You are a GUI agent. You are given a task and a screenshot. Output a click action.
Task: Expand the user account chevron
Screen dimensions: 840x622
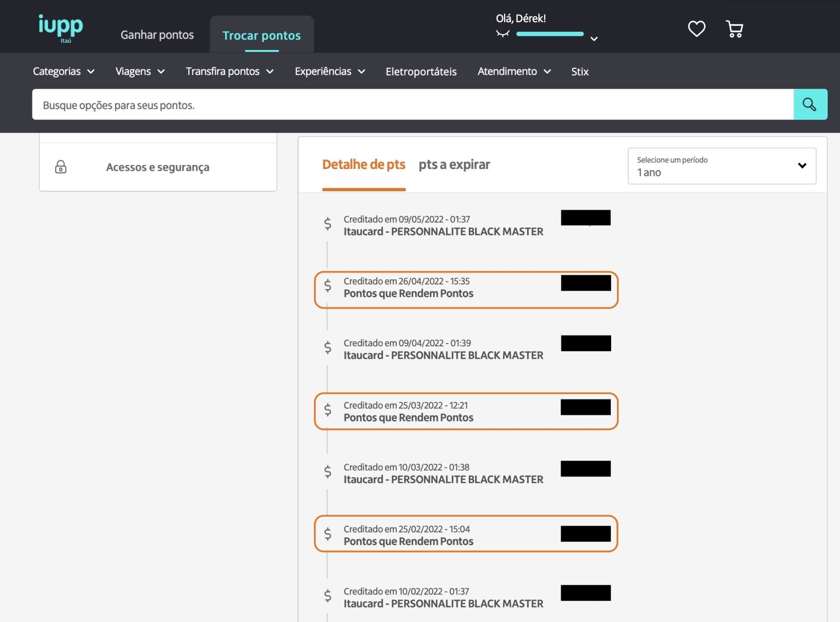tap(594, 39)
